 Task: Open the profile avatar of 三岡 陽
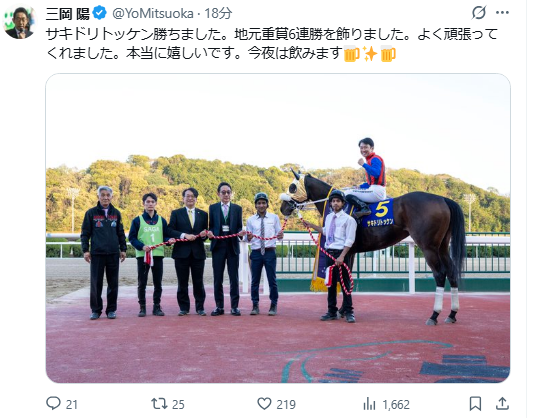[19, 22]
